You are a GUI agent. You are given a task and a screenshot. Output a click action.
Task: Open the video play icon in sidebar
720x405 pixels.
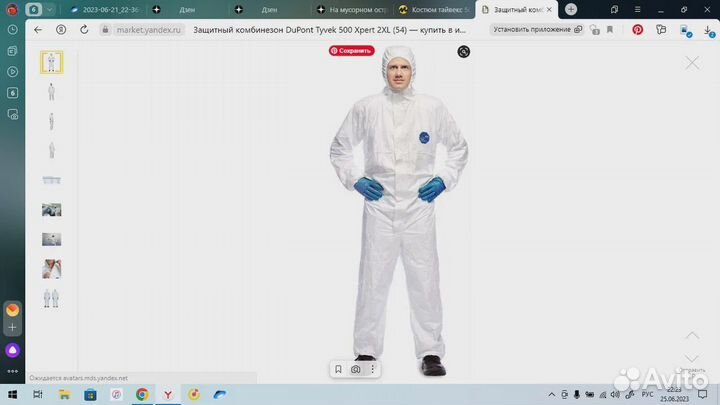[x=12, y=72]
